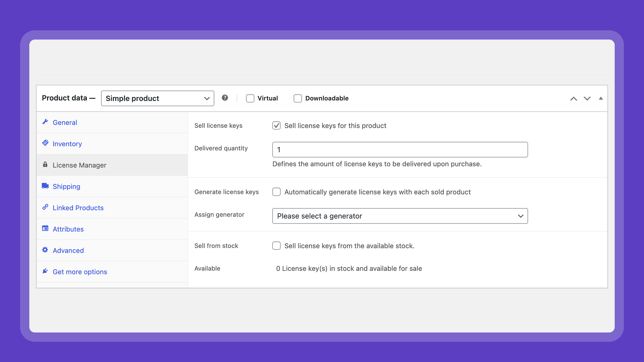Enable automatic license key generation checkbox
Image resolution: width=644 pixels, height=362 pixels.
276,192
